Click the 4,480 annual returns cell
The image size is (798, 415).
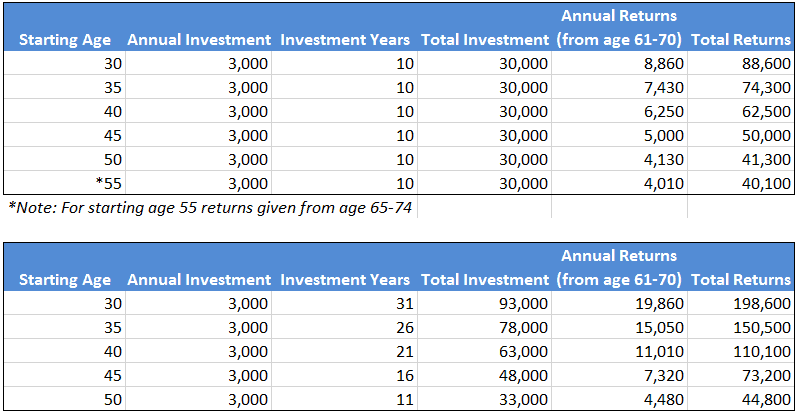(619, 399)
